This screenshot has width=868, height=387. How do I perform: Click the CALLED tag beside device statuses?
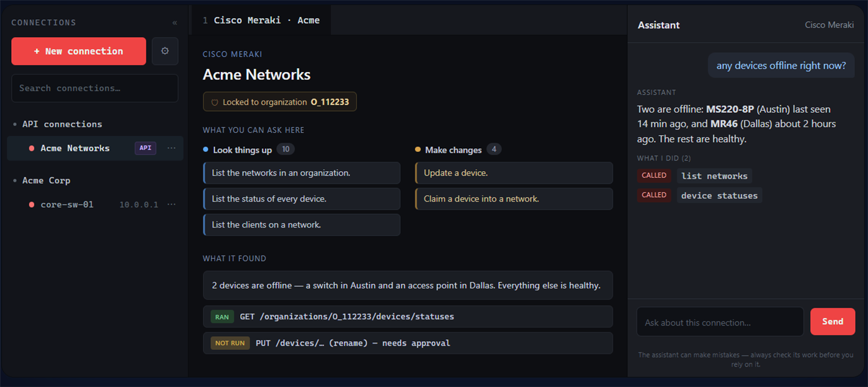click(654, 195)
